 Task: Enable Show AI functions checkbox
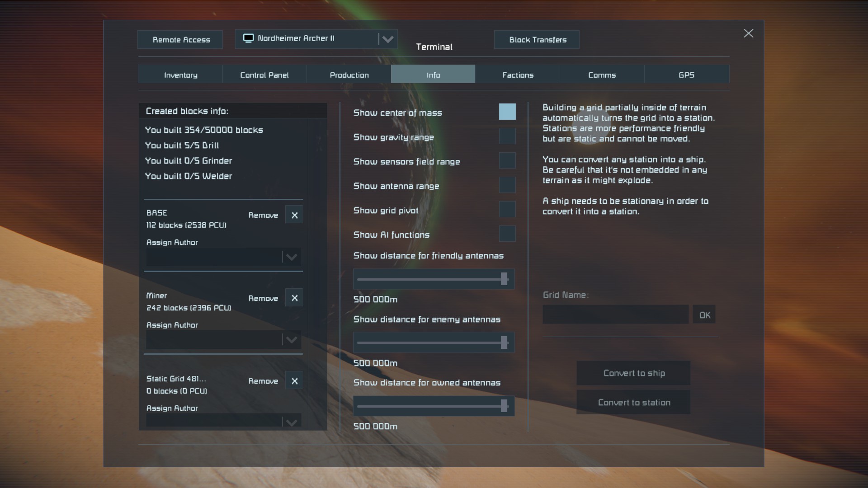pyautogui.click(x=507, y=234)
